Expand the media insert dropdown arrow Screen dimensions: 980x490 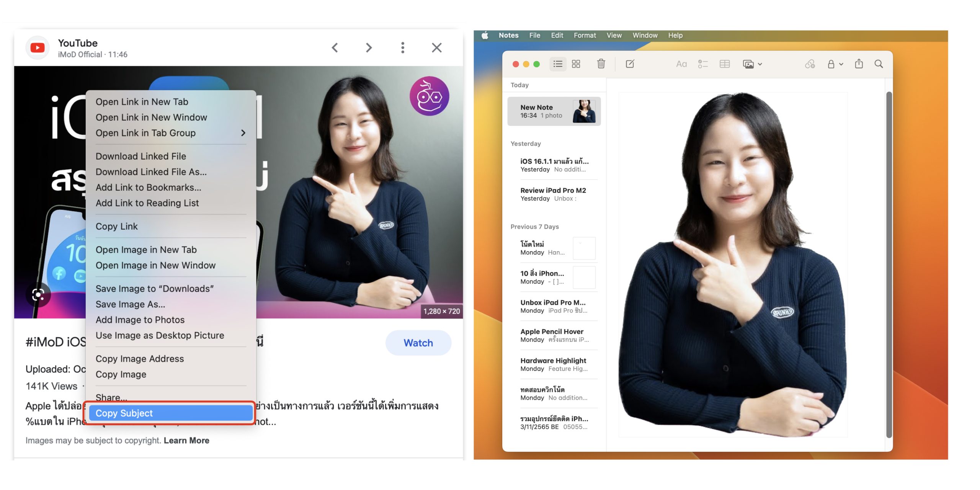[x=760, y=64]
